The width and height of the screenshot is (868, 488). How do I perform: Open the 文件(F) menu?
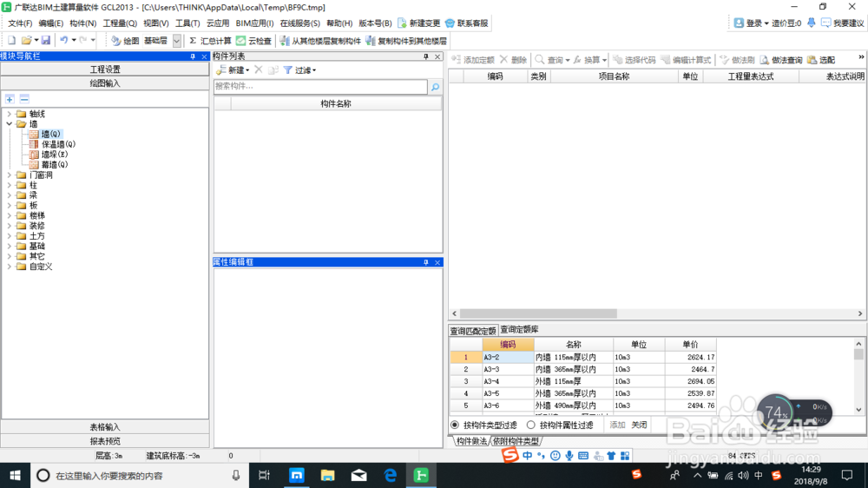[x=20, y=23]
